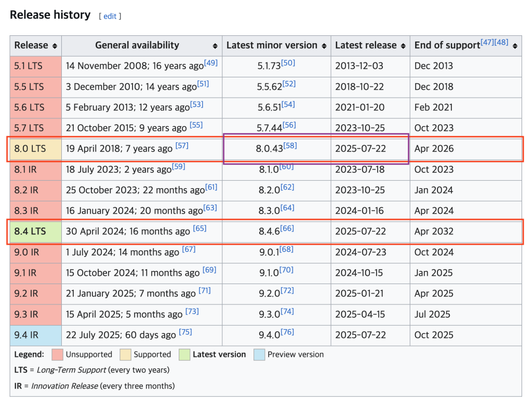Open citation 47 in End of support header

coord(487,42)
